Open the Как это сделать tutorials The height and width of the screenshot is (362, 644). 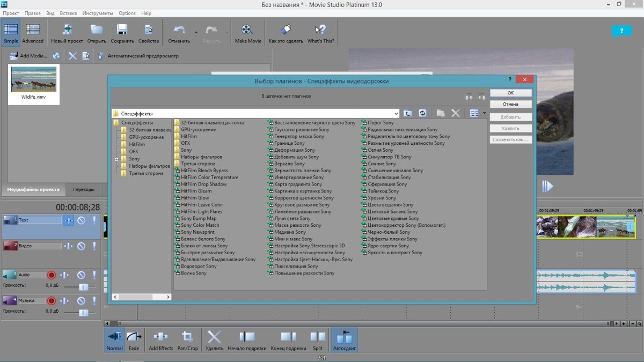286,33
